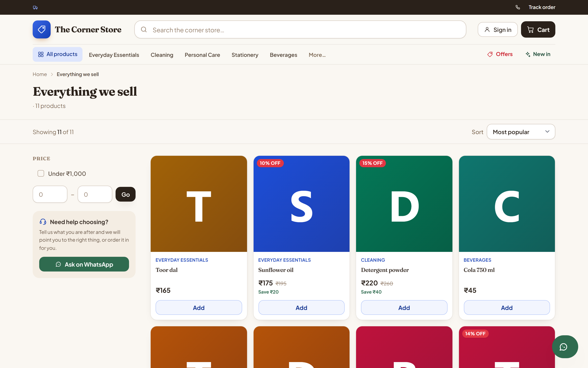588x368 pixels.
Task: Open the Detergent powder product image
Action: [x=404, y=204]
